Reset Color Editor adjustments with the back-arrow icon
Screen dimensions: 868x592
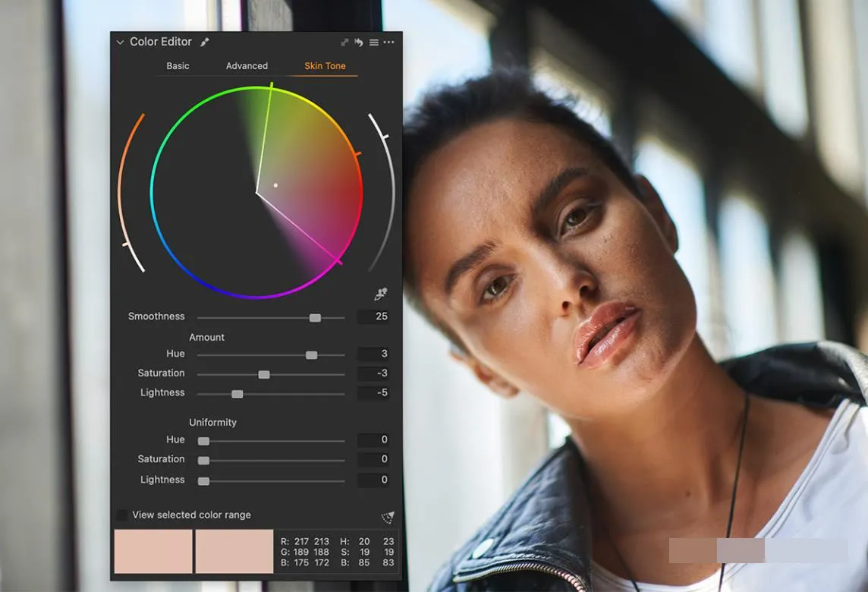(x=359, y=42)
